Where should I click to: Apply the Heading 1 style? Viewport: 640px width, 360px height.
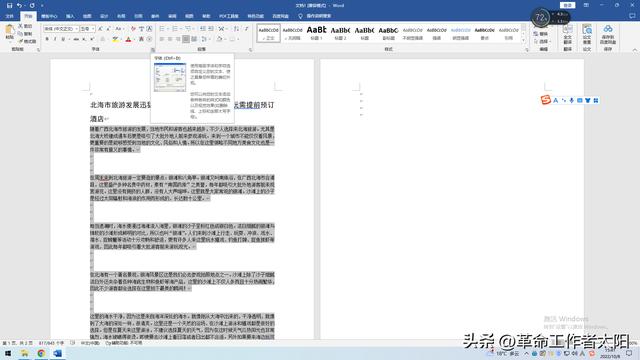[316, 33]
